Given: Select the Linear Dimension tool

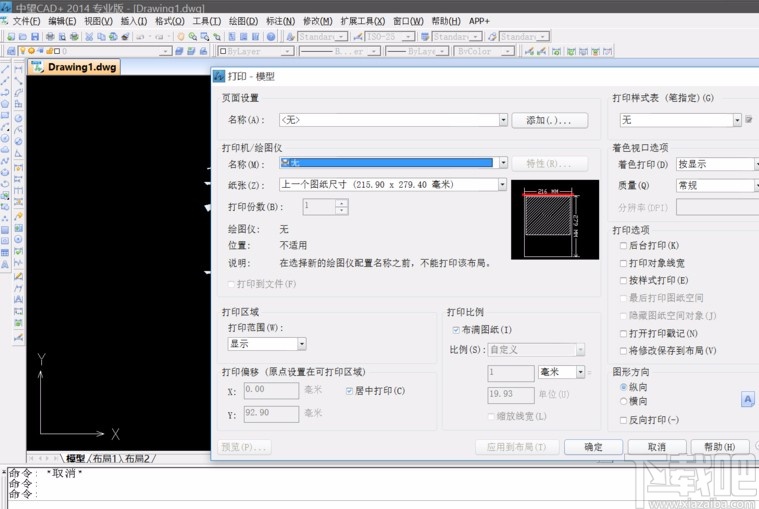Looking at the screenshot, I should (x=18, y=69).
